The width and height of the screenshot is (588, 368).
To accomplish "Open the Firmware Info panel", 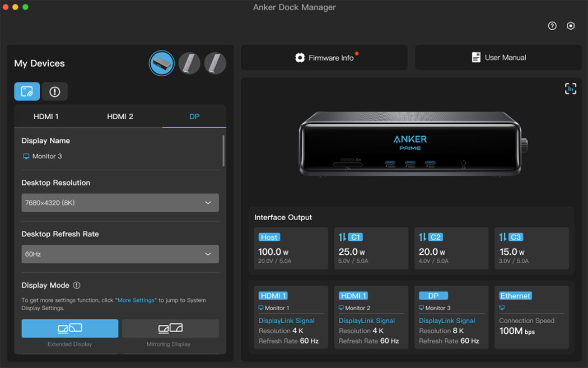I will coord(324,57).
